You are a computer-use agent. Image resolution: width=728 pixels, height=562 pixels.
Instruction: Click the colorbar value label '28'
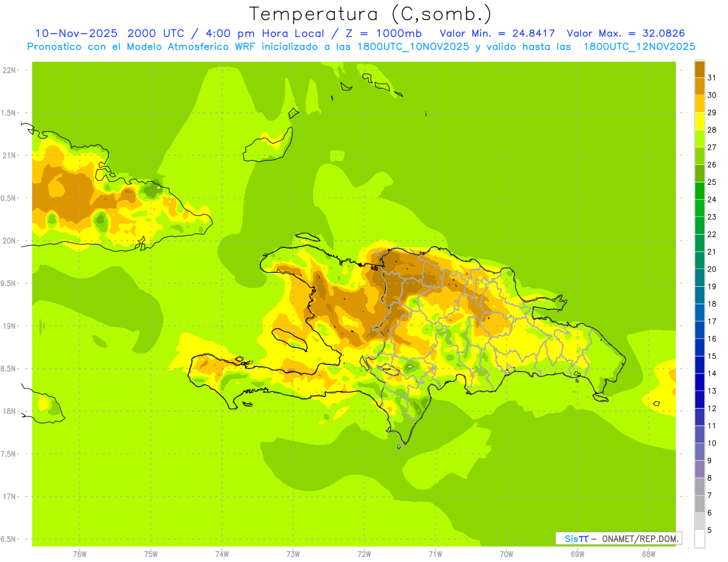(x=712, y=130)
